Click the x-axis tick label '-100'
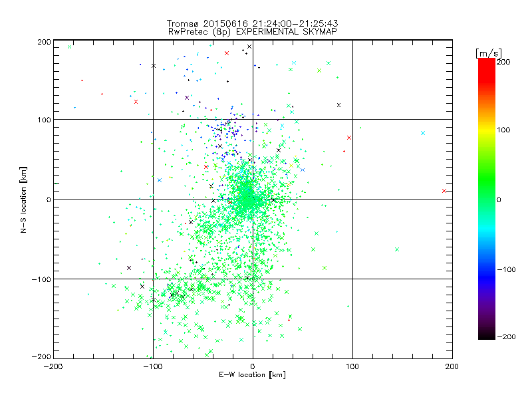 point(153,366)
